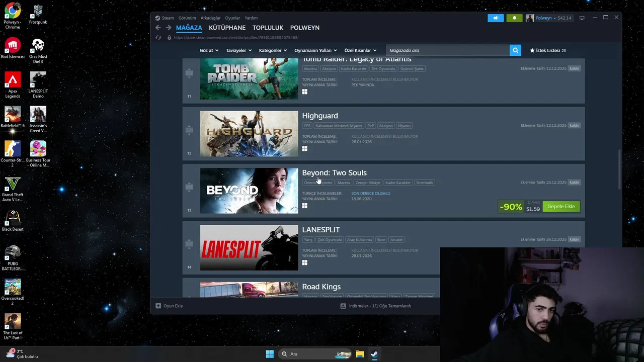
Task: Switch to the TOPLULUK tab
Action: click(268, 28)
